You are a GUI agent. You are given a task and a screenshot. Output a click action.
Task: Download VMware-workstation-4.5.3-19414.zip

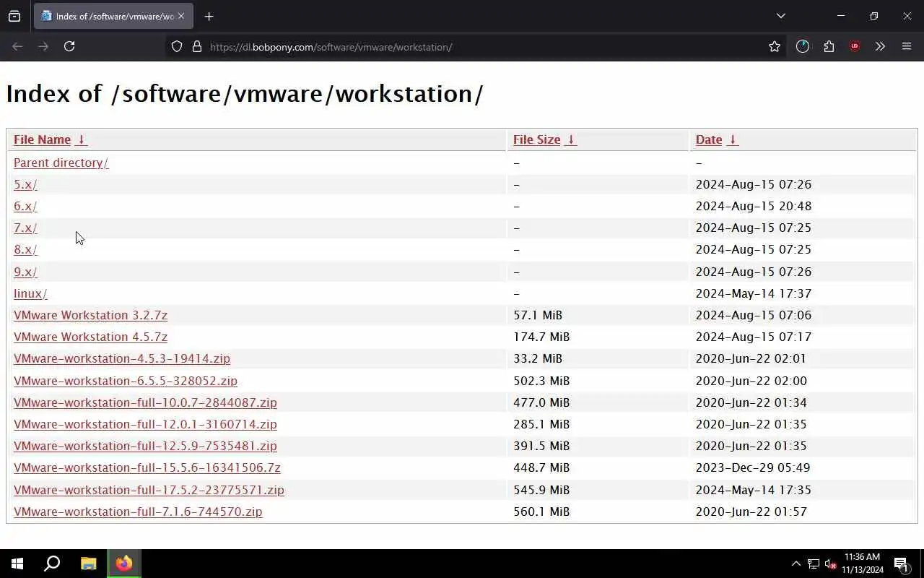pos(122,358)
